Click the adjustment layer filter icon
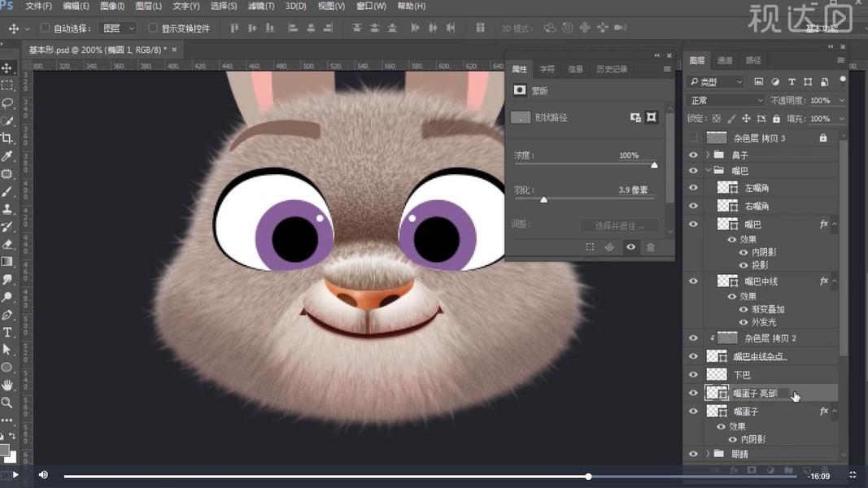The image size is (868, 488). tap(775, 82)
